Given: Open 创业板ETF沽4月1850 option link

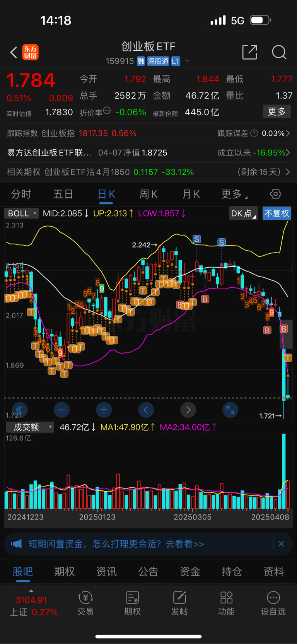Looking at the screenshot, I should click(87, 172).
